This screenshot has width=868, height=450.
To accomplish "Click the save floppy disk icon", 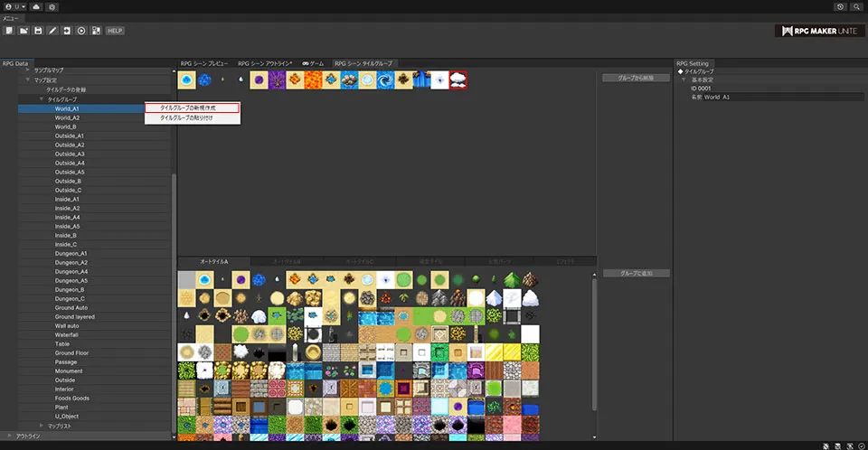I will (38, 31).
